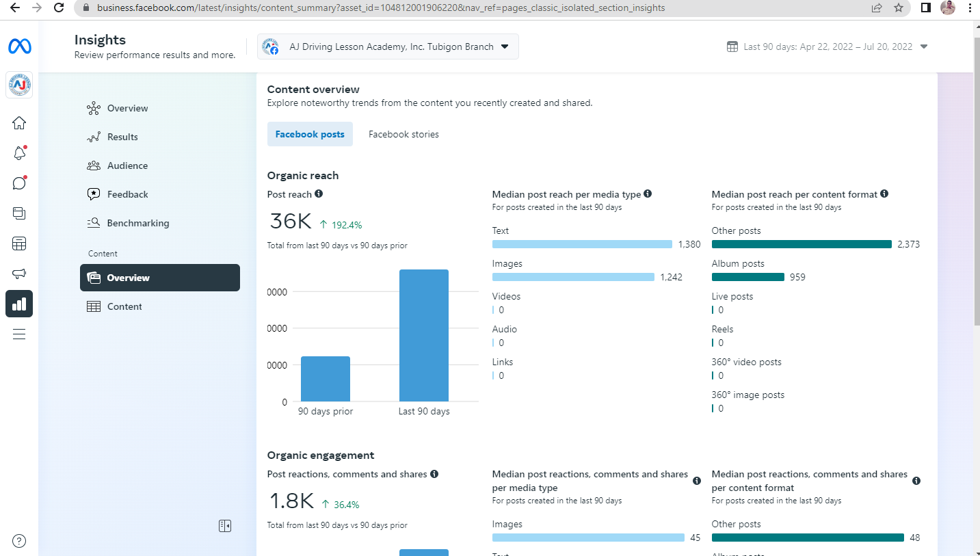Bookmark this page with the star icon
The image size is (980, 556).
tap(899, 8)
